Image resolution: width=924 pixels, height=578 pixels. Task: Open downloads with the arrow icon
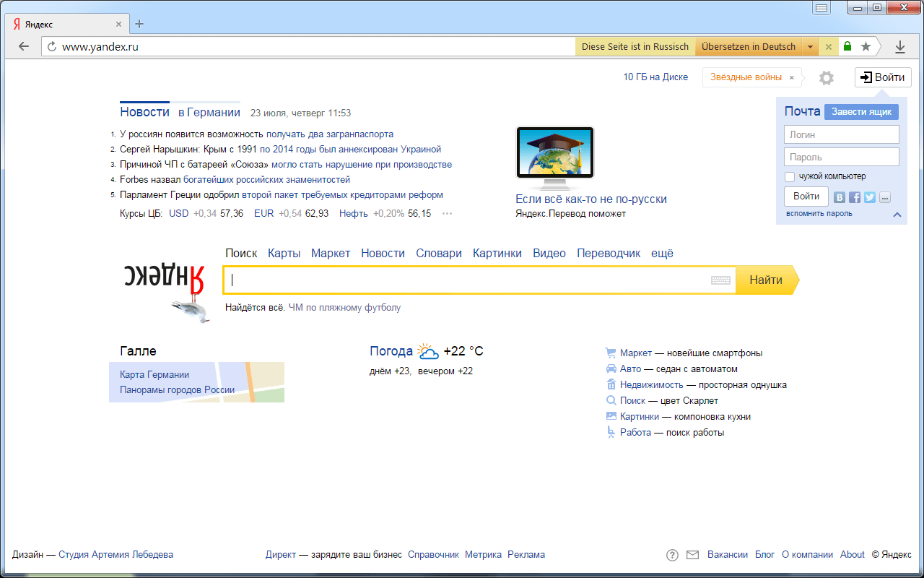(900, 47)
